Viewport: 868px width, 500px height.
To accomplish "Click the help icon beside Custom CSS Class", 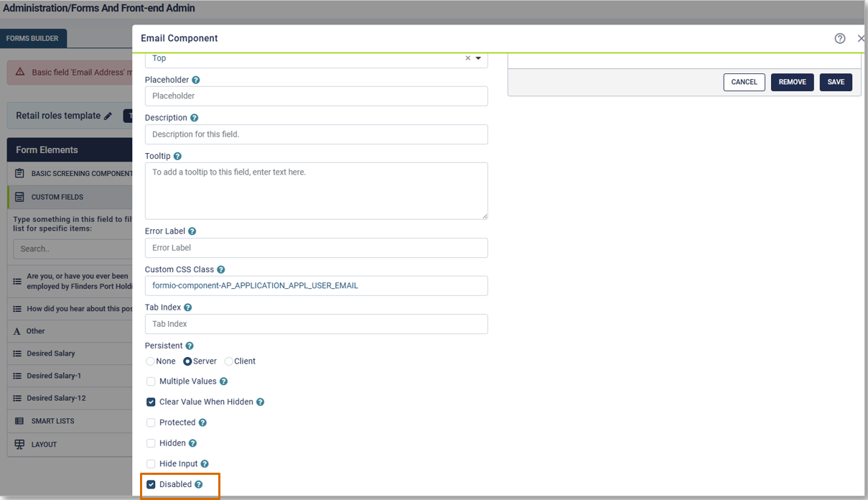I will (x=221, y=270).
